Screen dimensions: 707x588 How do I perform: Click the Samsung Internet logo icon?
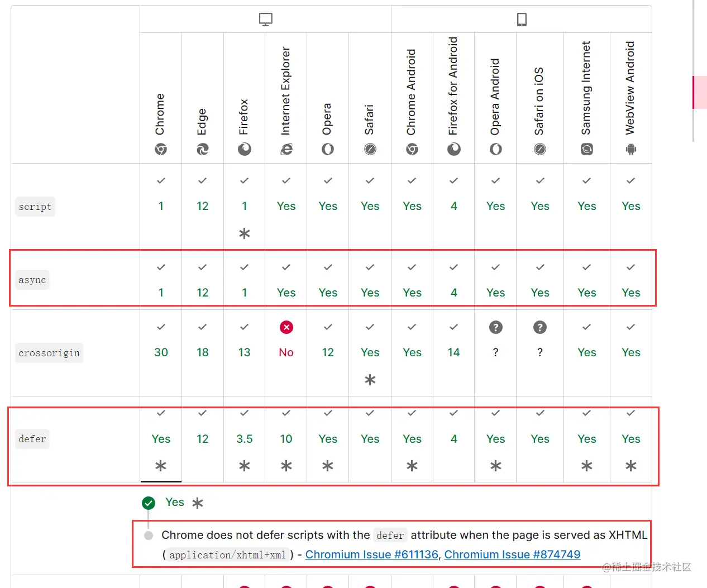pos(587,149)
